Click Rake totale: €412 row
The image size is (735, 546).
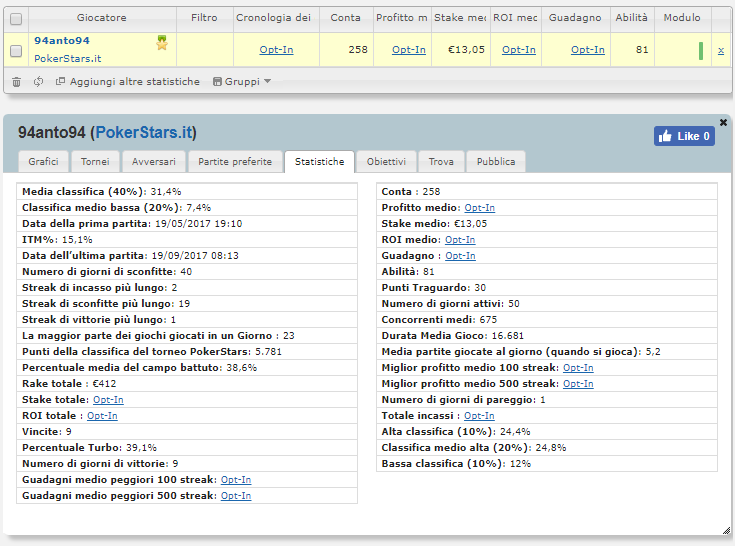coord(187,384)
